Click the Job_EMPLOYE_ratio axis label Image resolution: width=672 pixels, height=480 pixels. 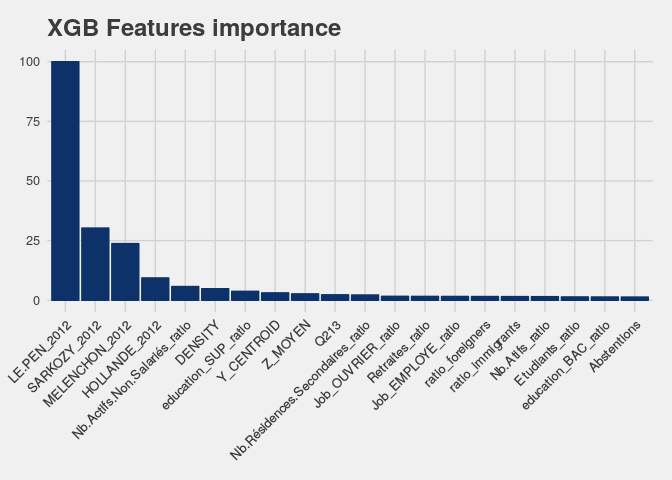tap(416, 366)
